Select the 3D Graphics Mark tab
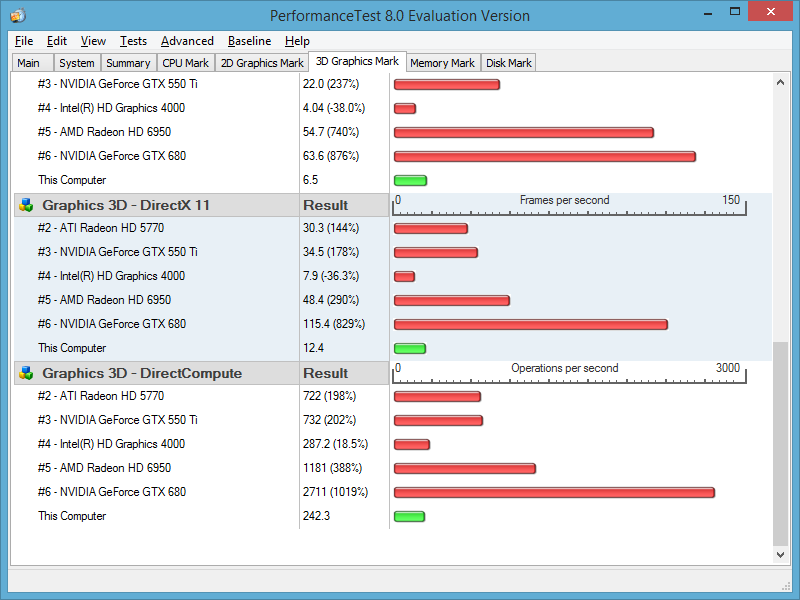The image size is (800, 600). 357,61
